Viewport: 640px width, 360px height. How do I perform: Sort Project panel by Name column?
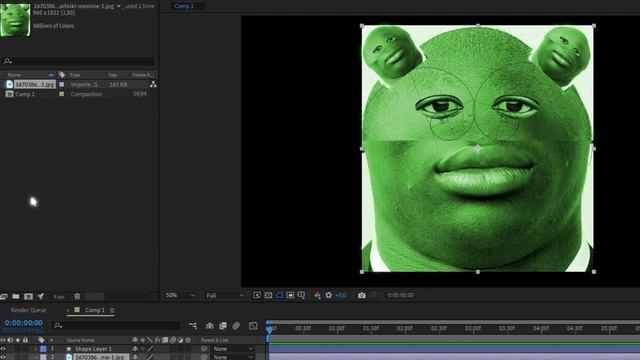pos(15,75)
